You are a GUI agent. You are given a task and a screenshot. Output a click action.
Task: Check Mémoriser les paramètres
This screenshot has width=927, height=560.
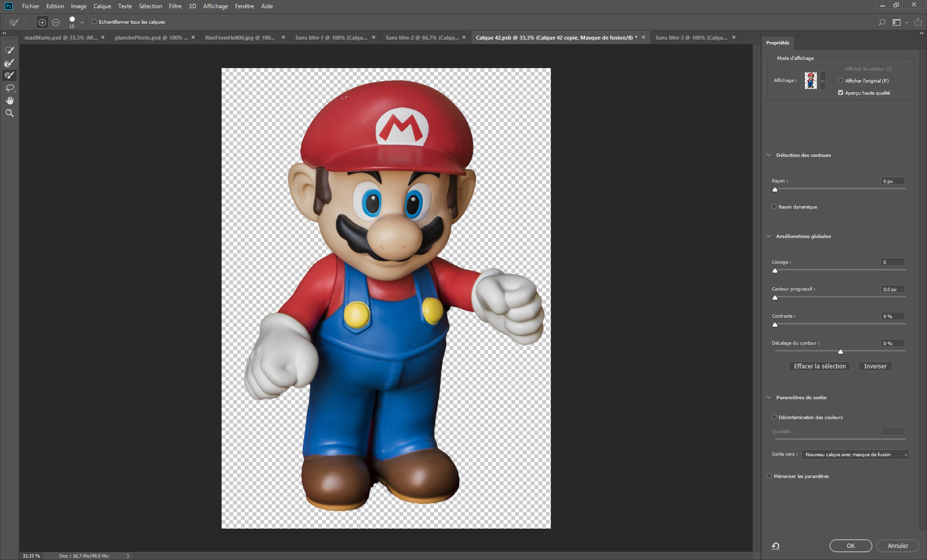[x=769, y=476]
